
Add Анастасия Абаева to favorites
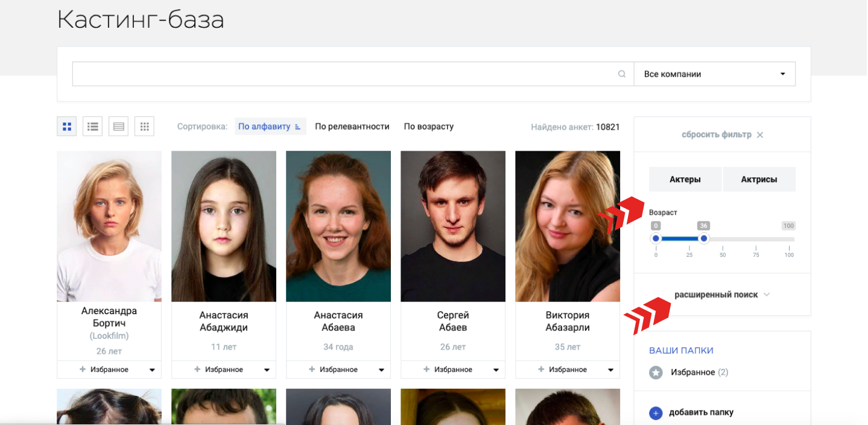point(333,370)
